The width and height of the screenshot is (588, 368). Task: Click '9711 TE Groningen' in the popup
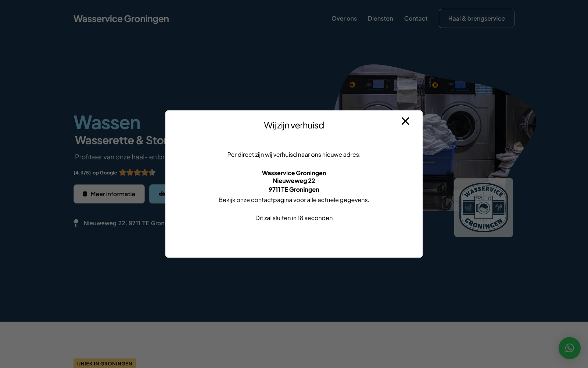click(x=294, y=190)
